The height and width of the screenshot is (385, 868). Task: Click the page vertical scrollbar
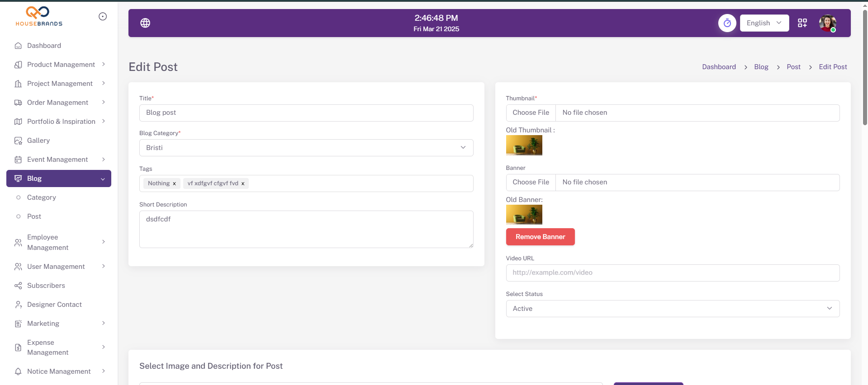point(865,68)
